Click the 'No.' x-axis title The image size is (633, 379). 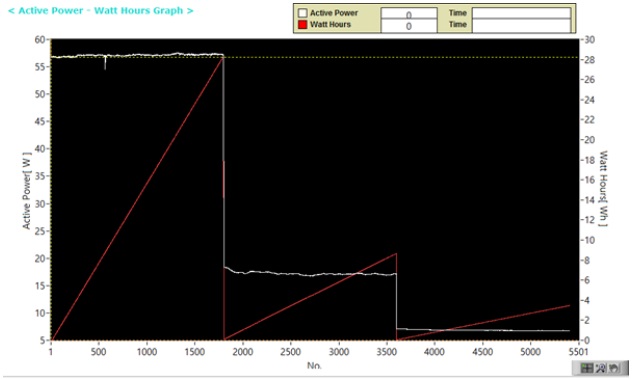314,366
